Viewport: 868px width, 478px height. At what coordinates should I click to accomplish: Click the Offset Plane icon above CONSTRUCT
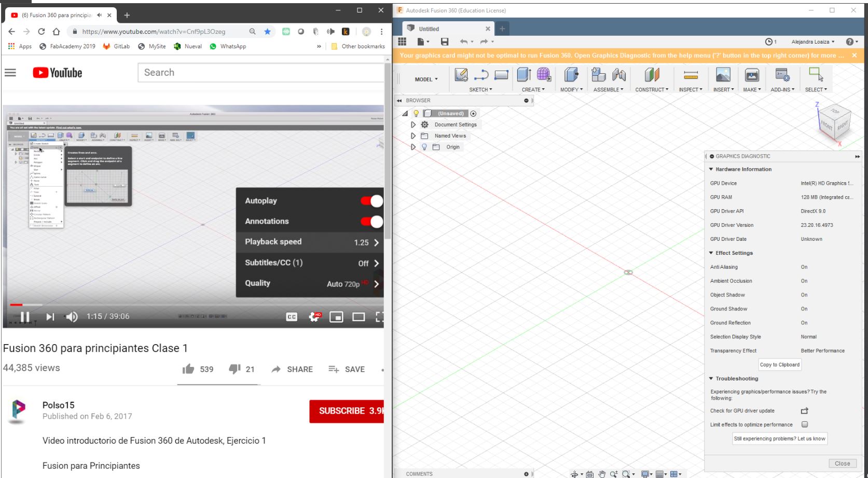click(652, 75)
